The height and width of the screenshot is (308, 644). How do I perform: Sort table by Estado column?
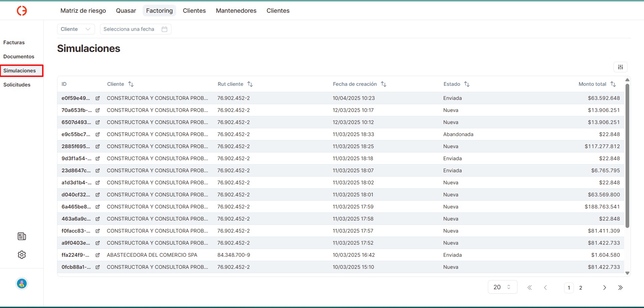click(467, 84)
